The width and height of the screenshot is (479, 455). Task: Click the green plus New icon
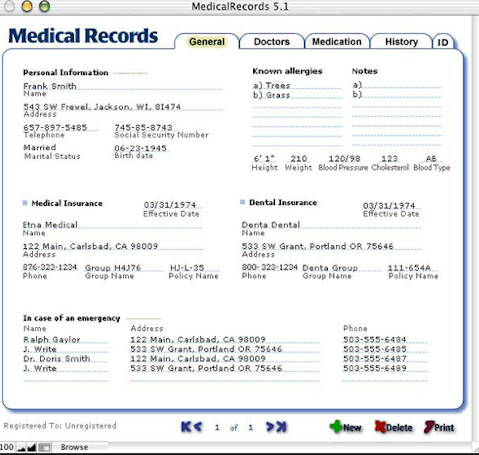tap(336, 427)
